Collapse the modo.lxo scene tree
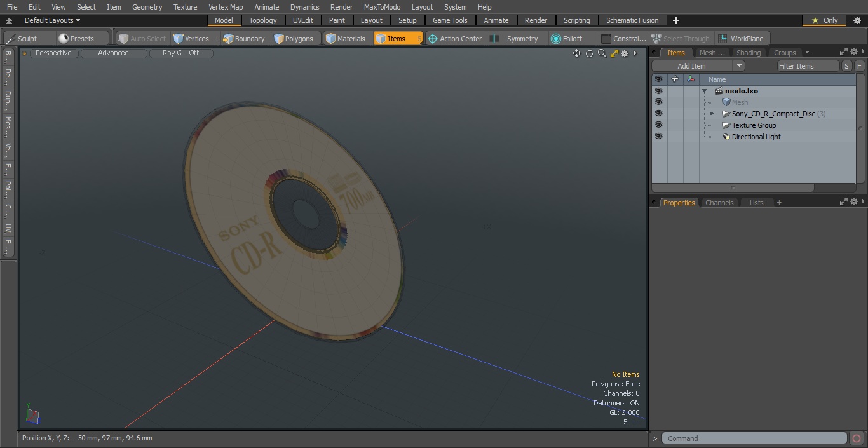 (704, 91)
